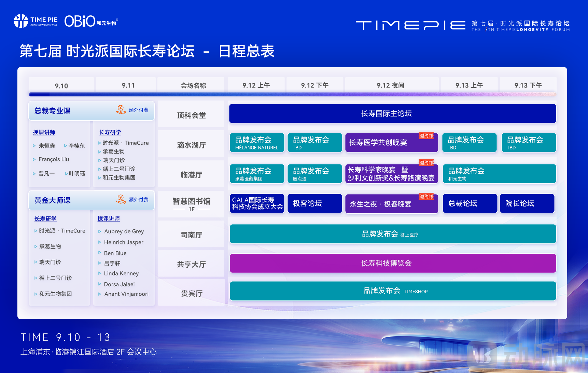The height and width of the screenshot is (373, 588).
Task: Click the 总裁专业课 section header
Action: pyautogui.click(x=92, y=110)
